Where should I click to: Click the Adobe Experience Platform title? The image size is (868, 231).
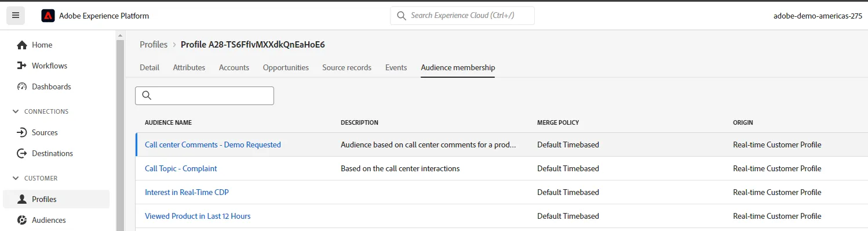(104, 16)
